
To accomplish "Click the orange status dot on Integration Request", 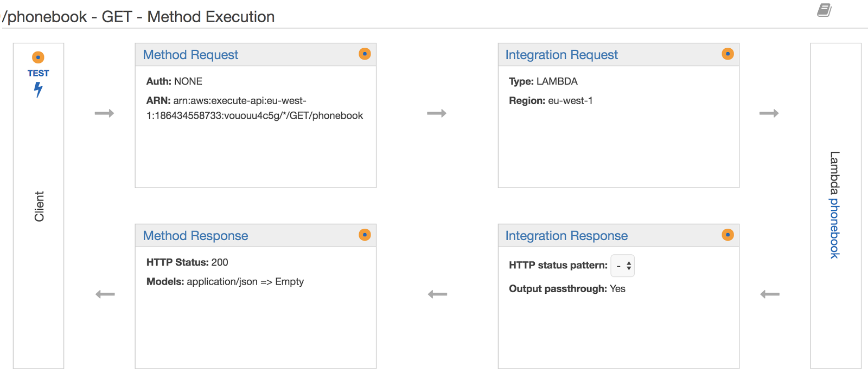I will tap(727, 54).
